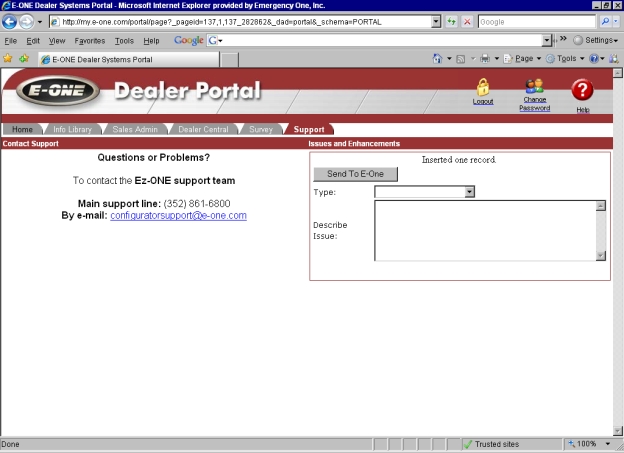Open the Help menu in the menu bar
Screen dimensions: 624x453
click(x=151, y=41)
